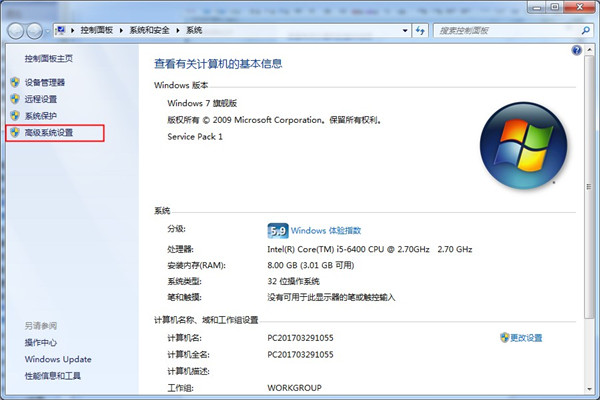Screen dimensions: 600x400
Task: Expand arrow after 控制面板 breadcrumb
Action: [121, 30]
